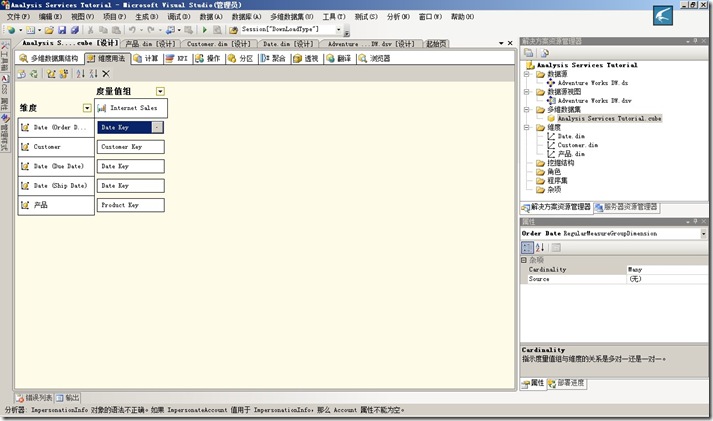Open the Toolbox side panel
The width and height of the screenshot is (713, 421).
click(x=5, y=56)
